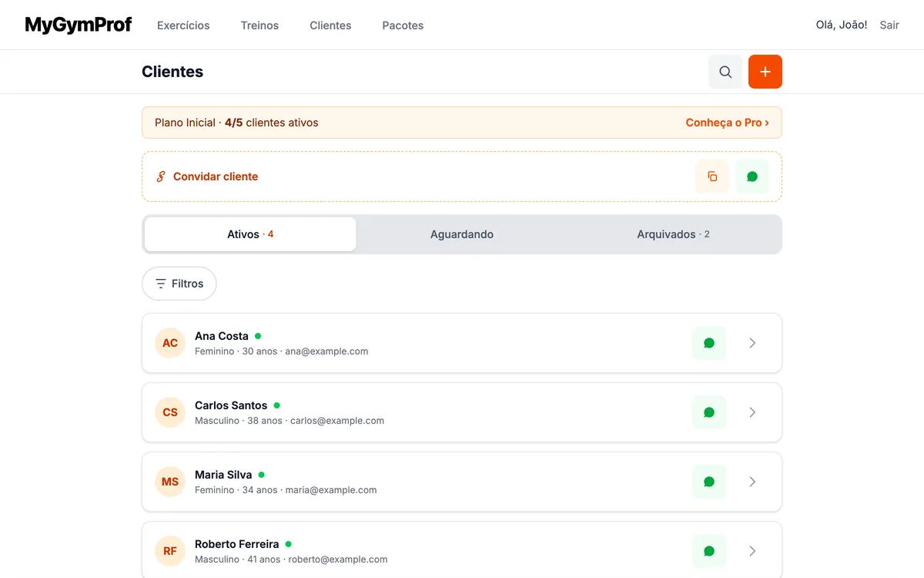Select the Maria Silva name
Image resolution: width=924 pixels, height=578 pixels.
[x=223, y=475]
